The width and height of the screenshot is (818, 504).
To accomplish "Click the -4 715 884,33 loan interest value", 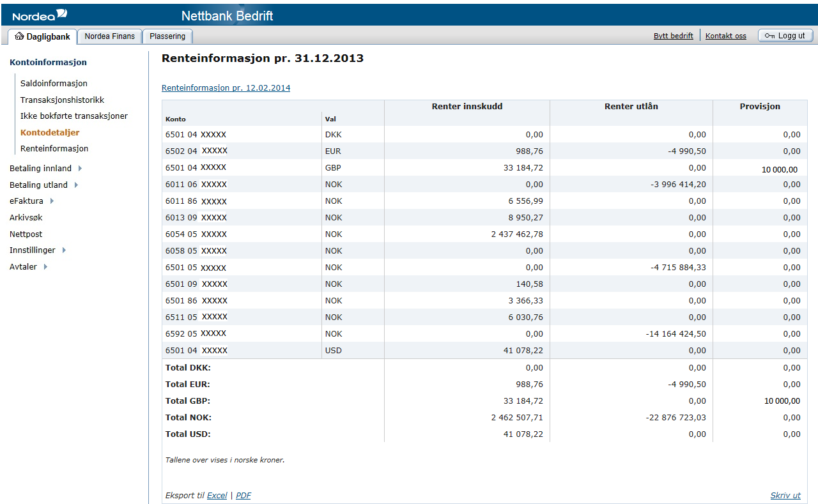I will (x=678, y=268).
